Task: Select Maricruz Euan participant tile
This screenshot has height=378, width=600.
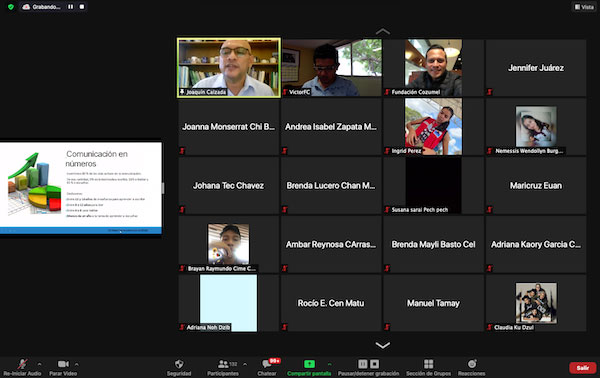Action: click(x=536, y=186)
